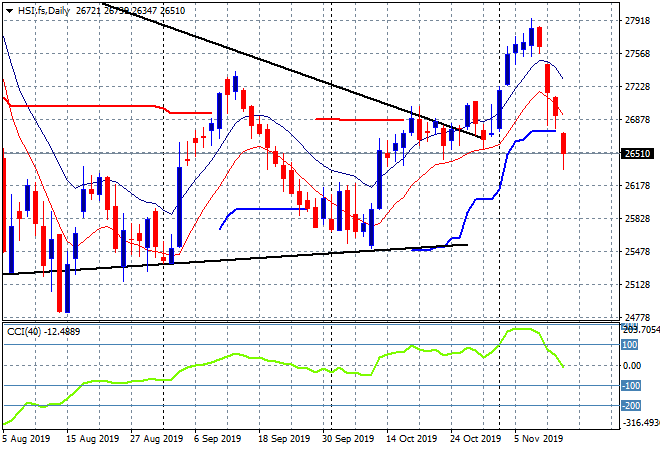Click the current price label 26510
Image resolution: width=660 pixels, height=450 pixels.
(637, 154)
